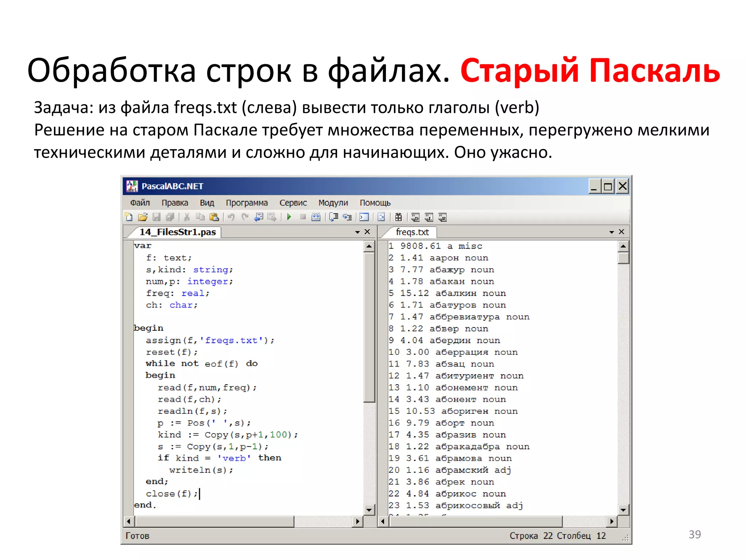747x560 pixels.
Task: Select the freqs.txt tab
Action: click(x=412, y=232)
